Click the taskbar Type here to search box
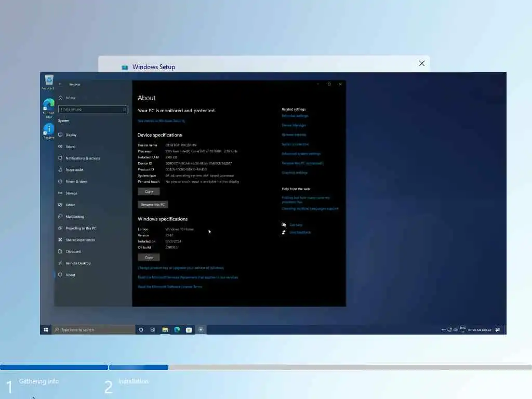This screenshot has height=399, width=532. click(94, 330)
